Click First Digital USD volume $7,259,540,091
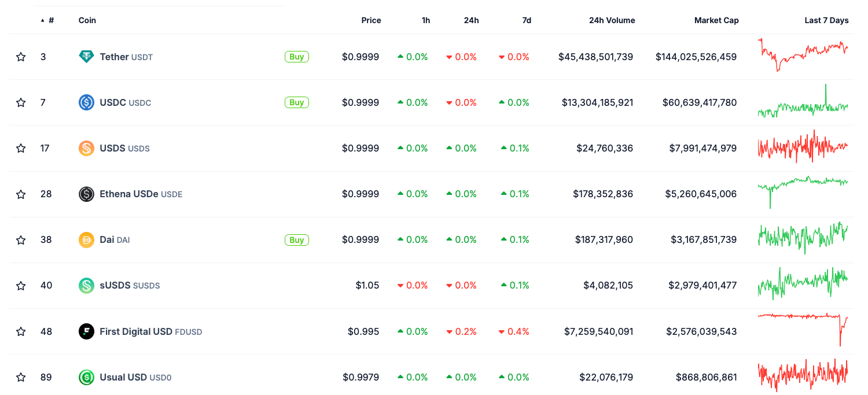 pos(598,331)
